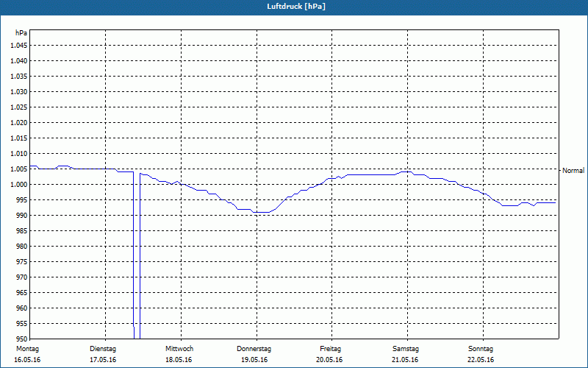Click the curve peak near Samstag at 1.004
Viewport: 588px width, 368px height.
pyautogui.click(x=406, y=171)
